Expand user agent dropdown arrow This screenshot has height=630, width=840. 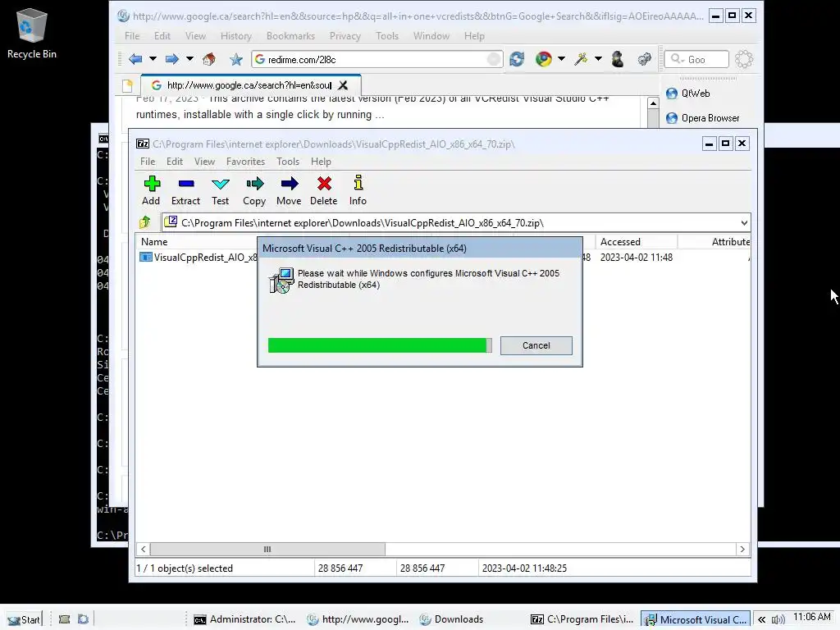561,59
